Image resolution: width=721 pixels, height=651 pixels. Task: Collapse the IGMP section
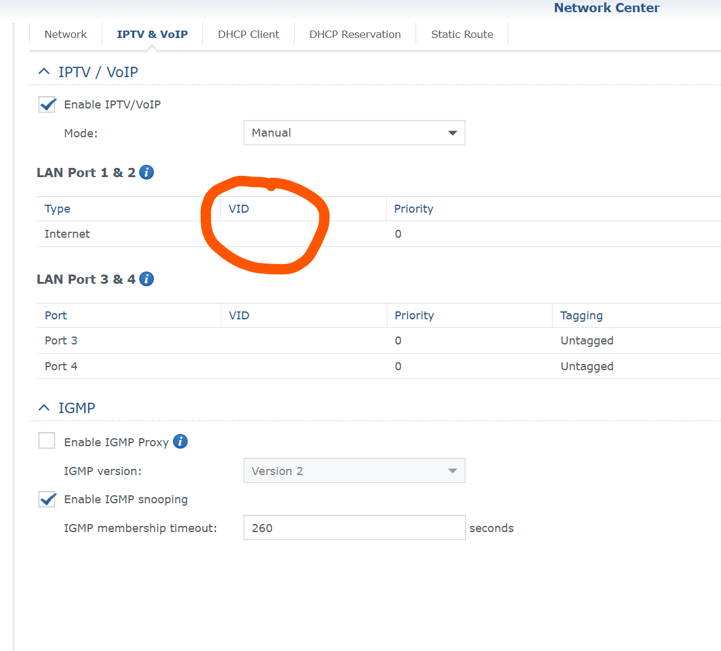pos(44,408)
